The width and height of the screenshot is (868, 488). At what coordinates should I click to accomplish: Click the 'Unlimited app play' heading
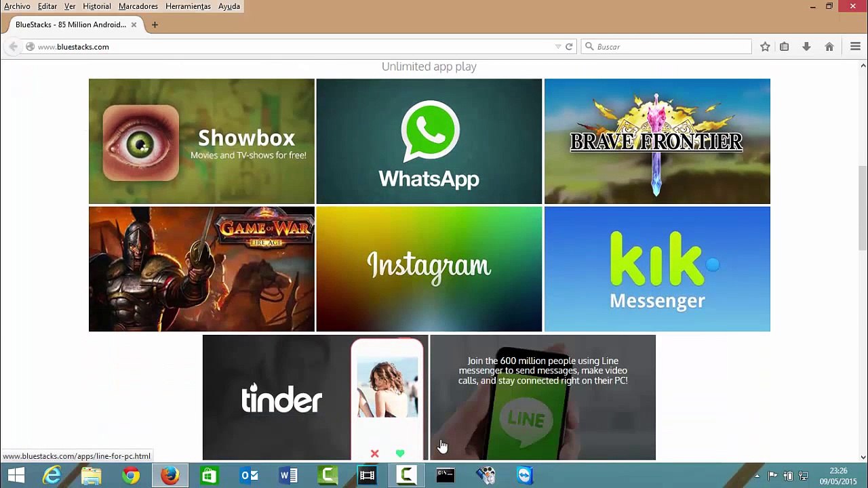tap(429, 66)
